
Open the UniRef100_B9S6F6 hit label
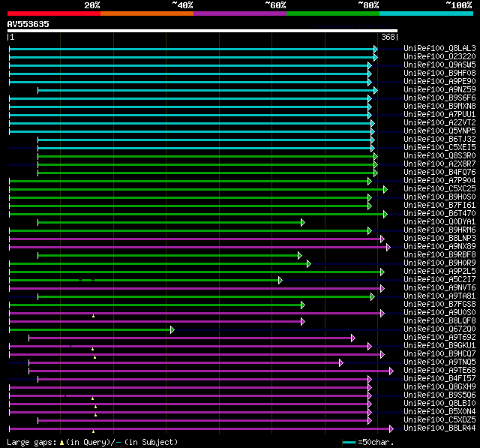[x=439, y=98]
